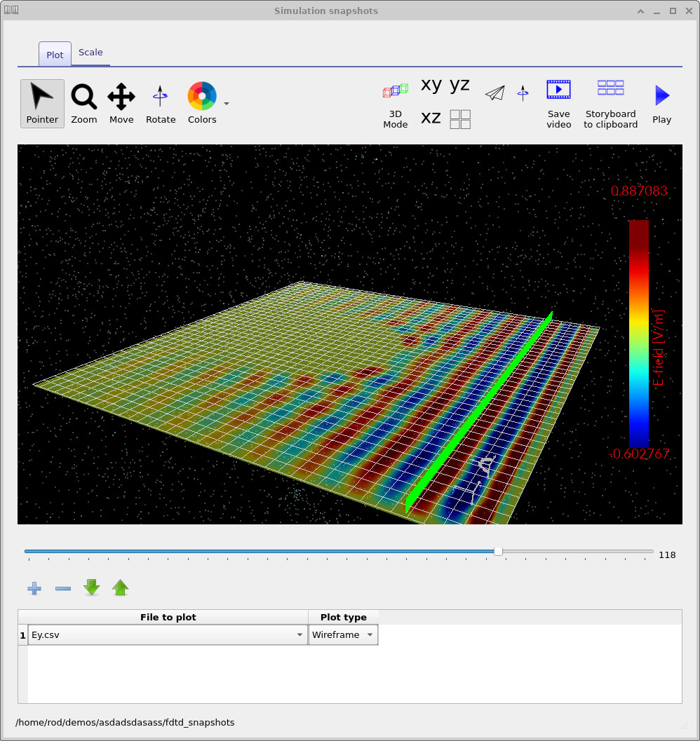Click minimum value -0.602767 label
Image resolution: width=700 pixels, height=741 pixels.
pyautogui.click(x=639, y=454)
